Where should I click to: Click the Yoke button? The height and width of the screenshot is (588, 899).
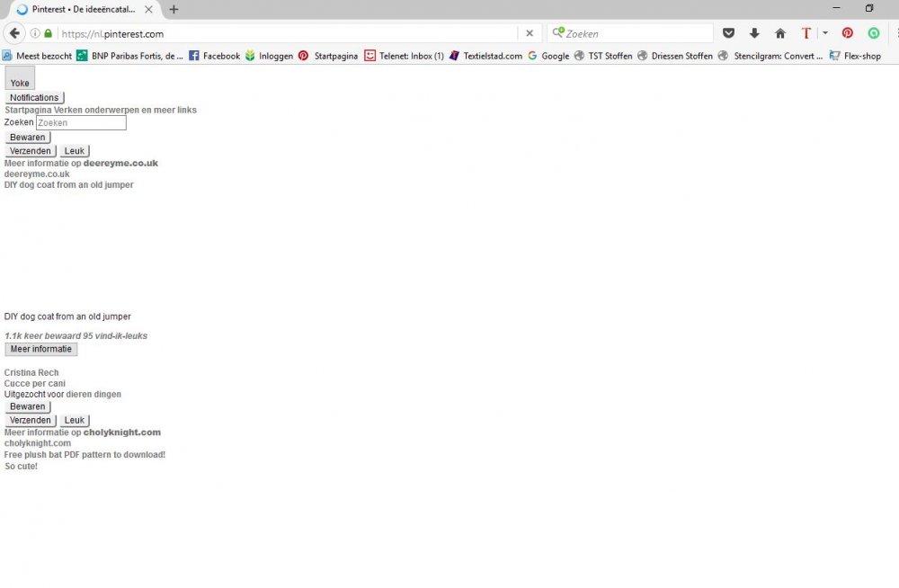20,78
